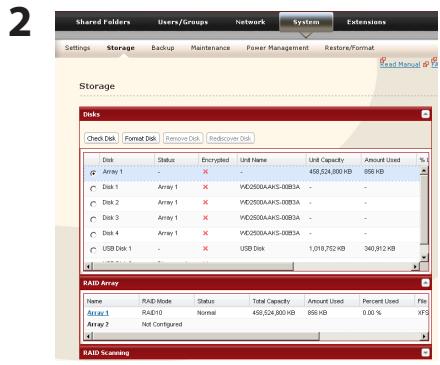Click the '340,912 KB' amount used
The height and width of the screenshot is (365, 440).
[x=380, y=248]
